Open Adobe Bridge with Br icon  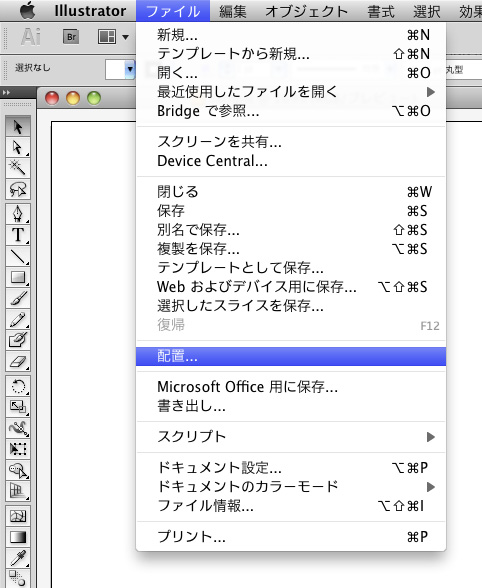(71, 37)
